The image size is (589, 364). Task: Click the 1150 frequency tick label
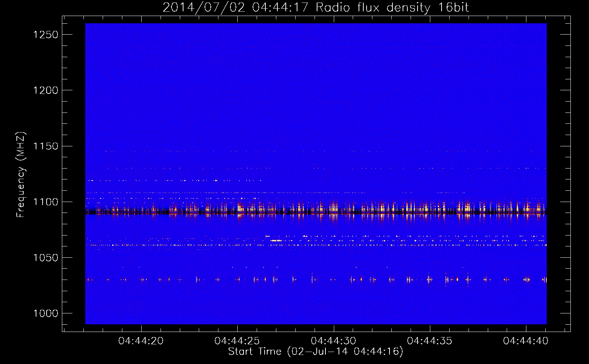tap(46, 146)
